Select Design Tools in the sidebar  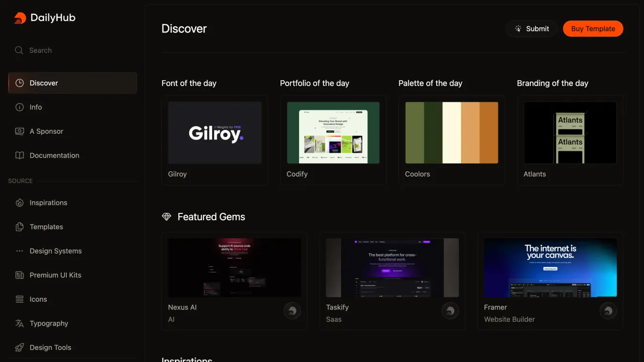(50, 347)
